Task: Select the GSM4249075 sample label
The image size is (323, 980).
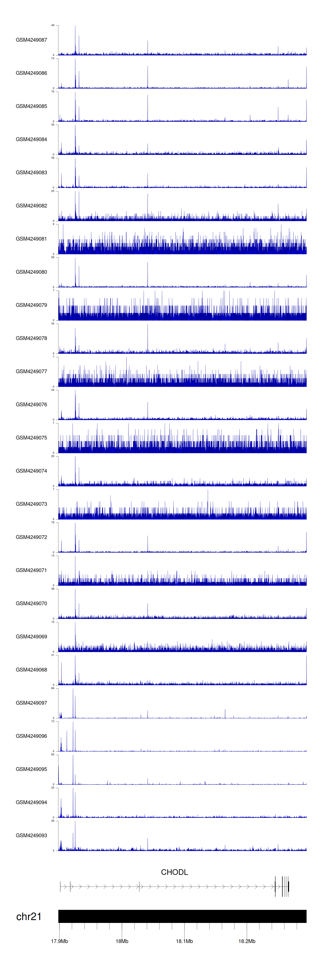Action: pos(31,437)
